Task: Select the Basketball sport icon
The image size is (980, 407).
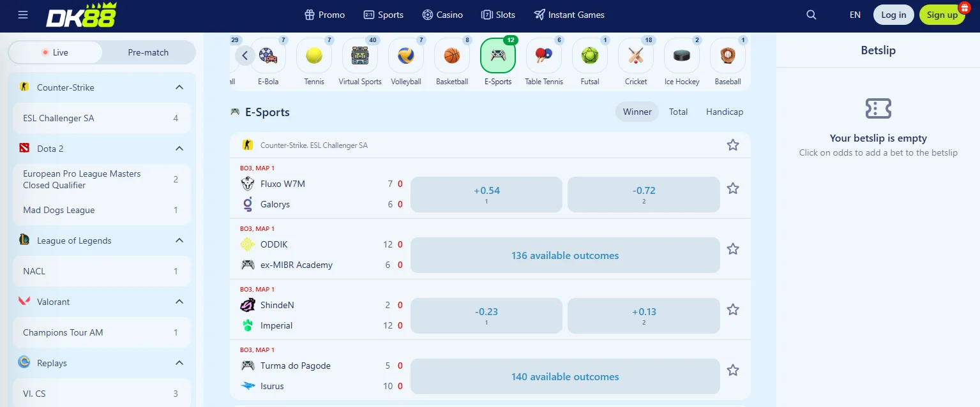Action: point(452,56)
